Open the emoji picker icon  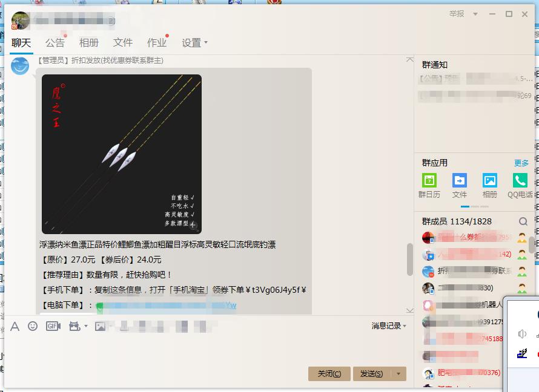coord(33,325)
